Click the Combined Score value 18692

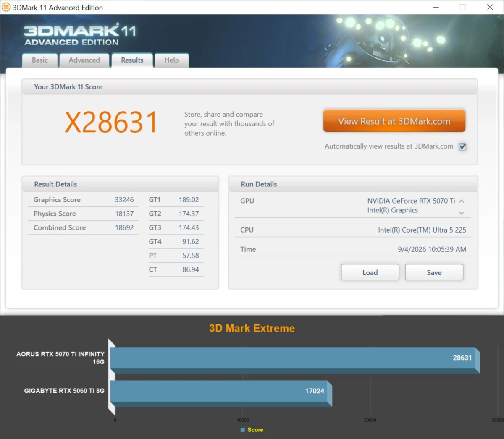click(124, 227)
